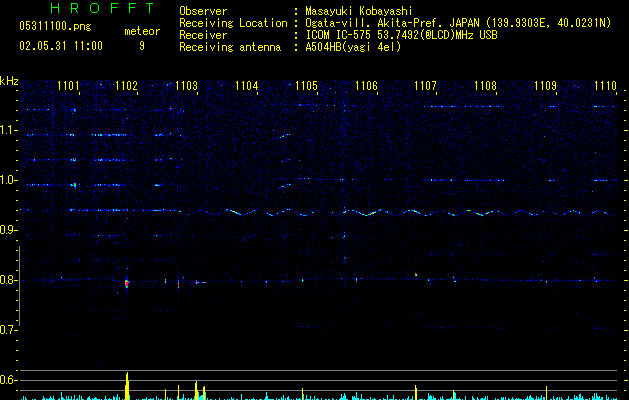
Task: Select the 1106 time marker
Action: pyautogui.click(x=366, y=86)
